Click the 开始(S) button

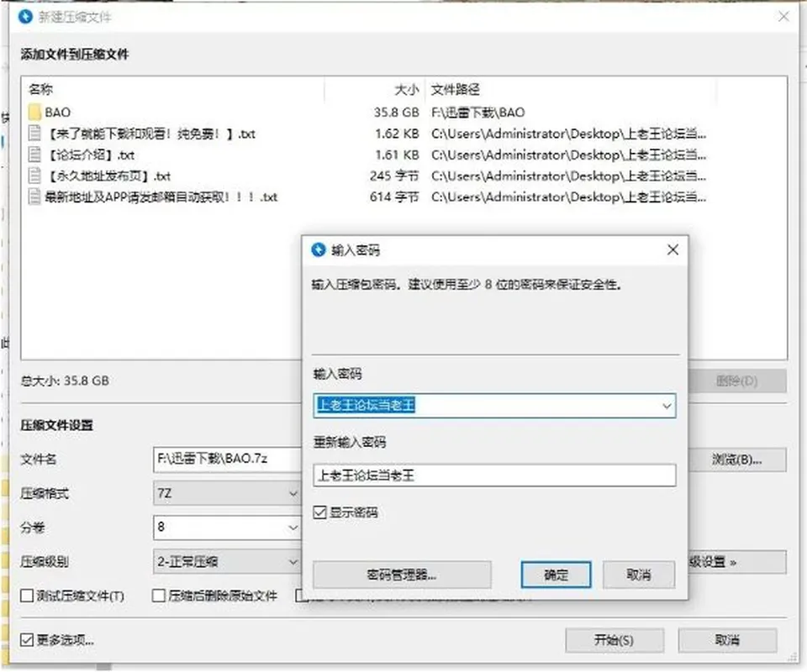[x=614, y=640]
